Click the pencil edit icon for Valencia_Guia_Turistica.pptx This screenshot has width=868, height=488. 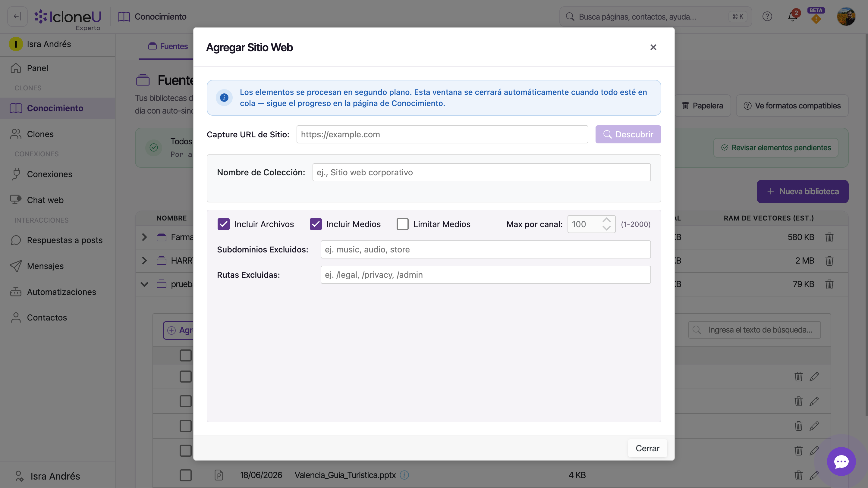pos(814,475)
